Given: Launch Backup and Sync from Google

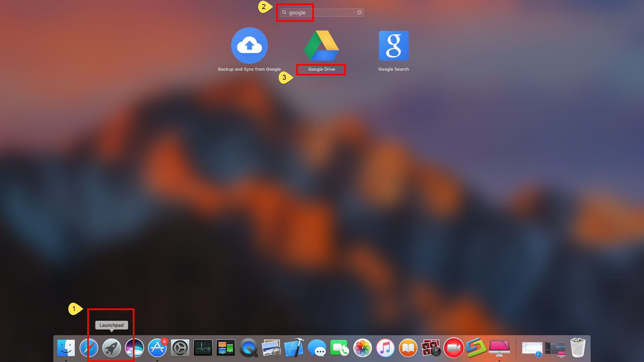Looking at the screenshot, I should pos(249,46).
